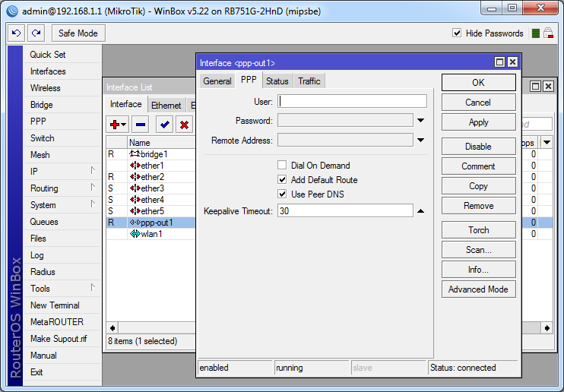
Task: Click the ether3 interface icon
Action: (135, 188)
